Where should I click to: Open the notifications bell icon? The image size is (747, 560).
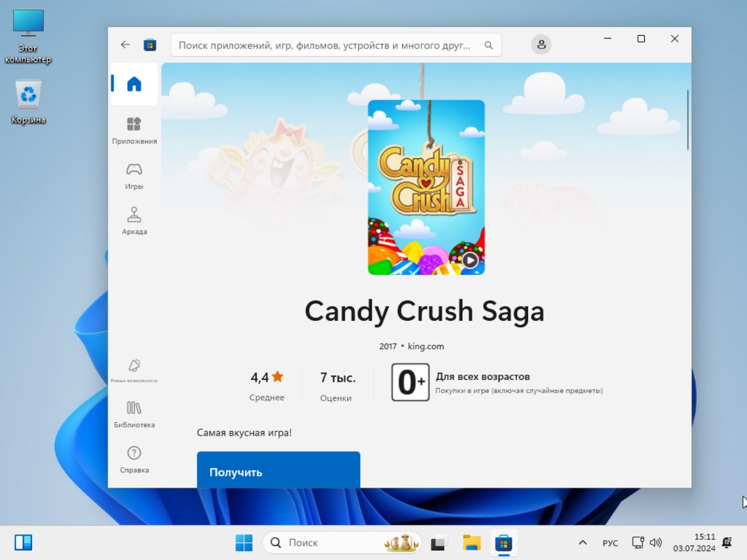pyautogui.click(x=727, y=542)
